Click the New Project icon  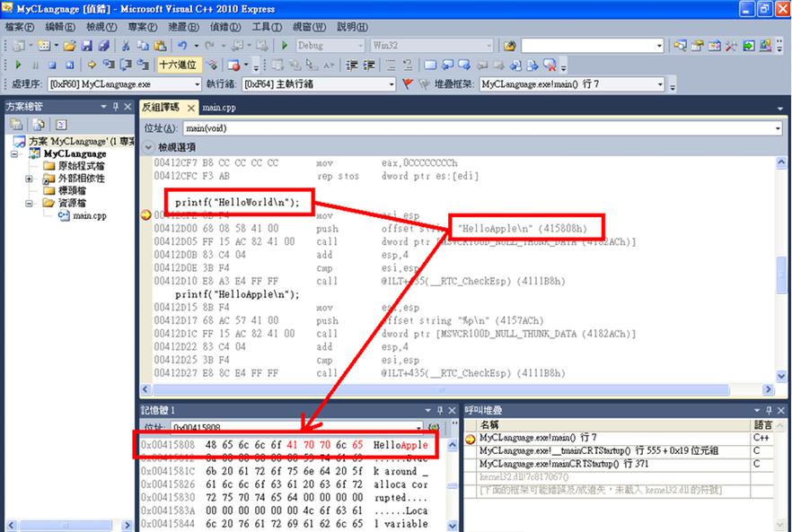tap(19, 46)
